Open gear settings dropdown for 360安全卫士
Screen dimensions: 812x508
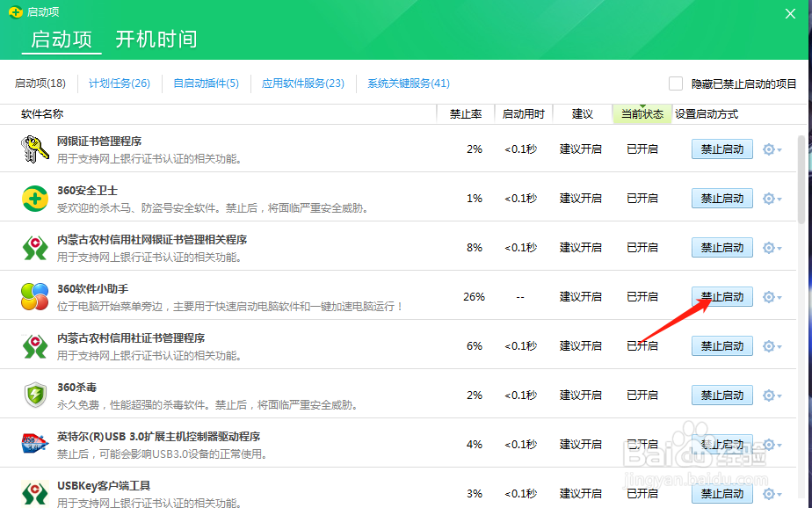coord(772,199)
